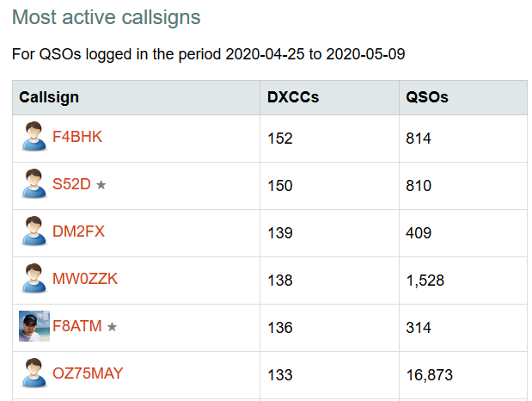Click the avatar icon beside DM2FX

[x=34, y=231]
